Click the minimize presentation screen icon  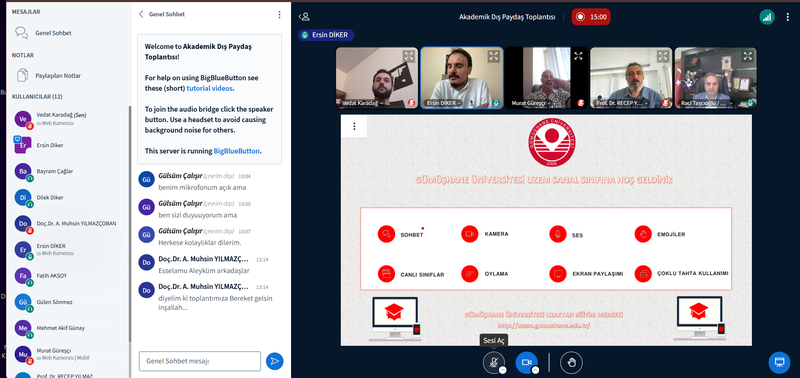(x=779, y=362)
